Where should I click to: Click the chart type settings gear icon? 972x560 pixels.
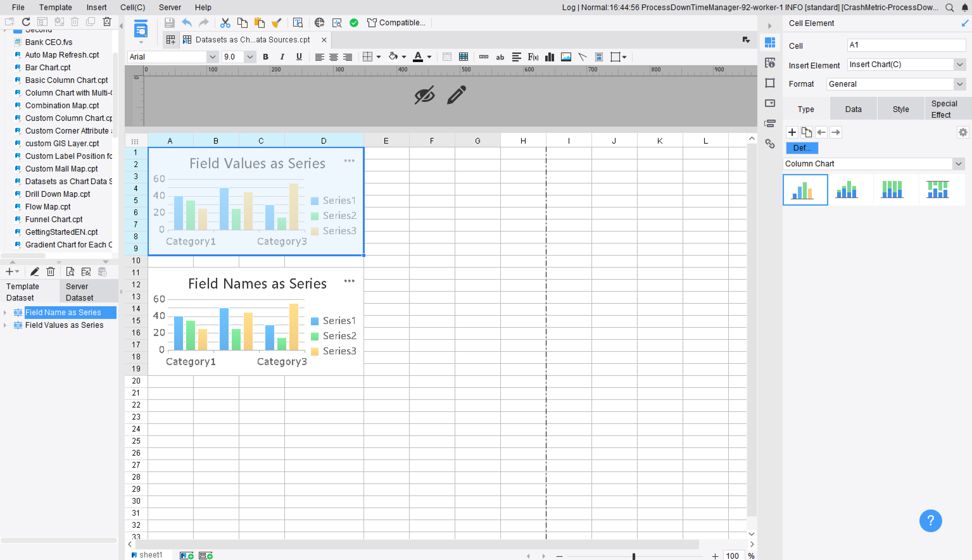pos(963,132)
